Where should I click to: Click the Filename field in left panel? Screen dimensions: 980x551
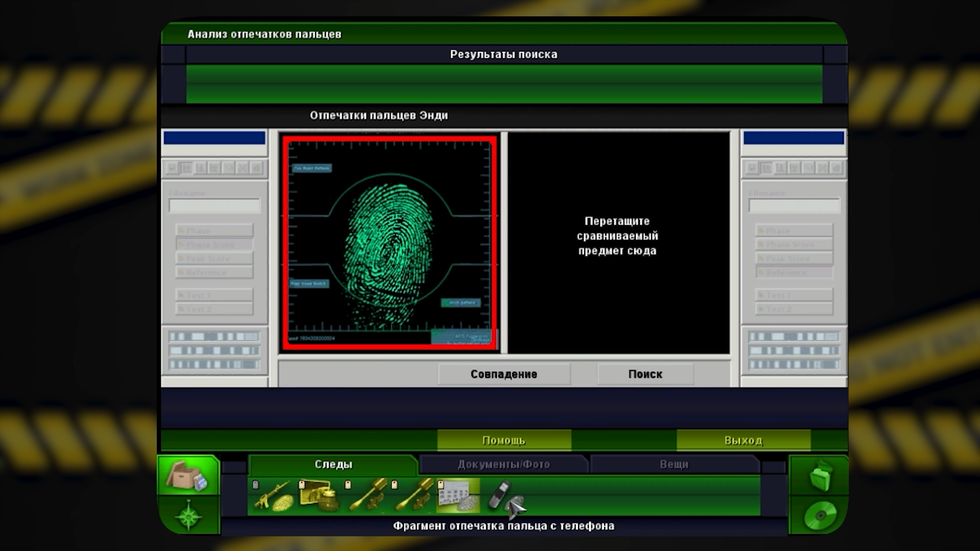[214, 206]
